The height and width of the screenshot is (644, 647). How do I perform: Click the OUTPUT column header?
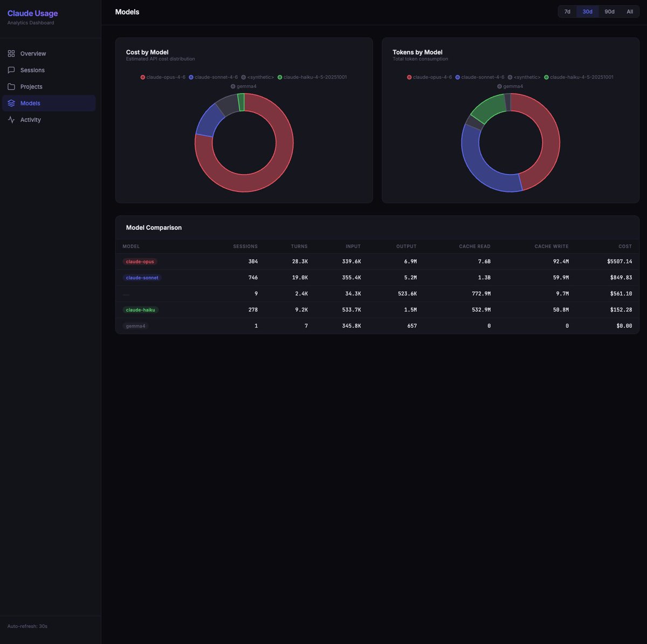pyautogui.click(x=407, y=246)
